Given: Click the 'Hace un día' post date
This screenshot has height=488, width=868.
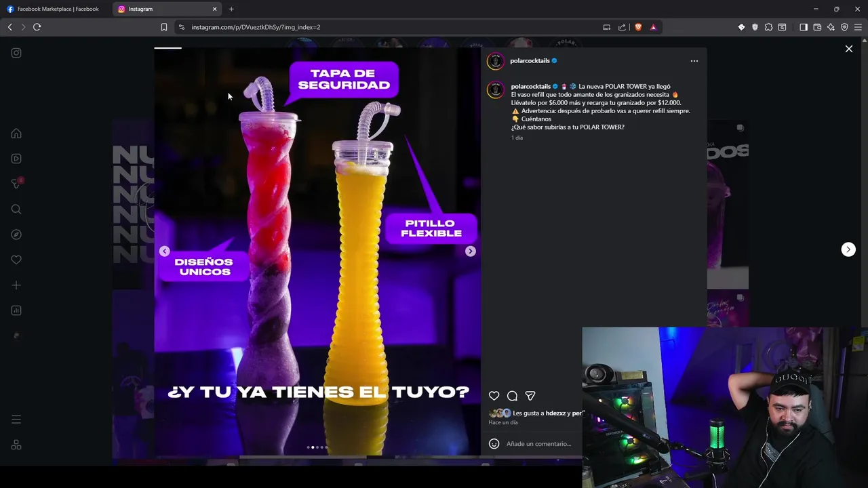Looking at the screenshot, I should tap(503, 422).
